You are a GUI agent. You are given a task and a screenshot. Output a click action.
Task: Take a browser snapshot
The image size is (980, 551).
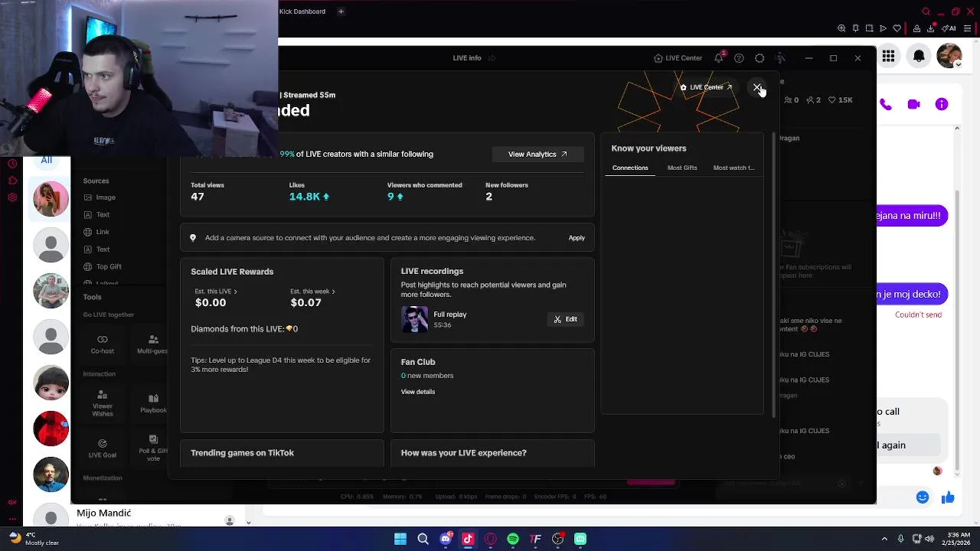(869, 28)
